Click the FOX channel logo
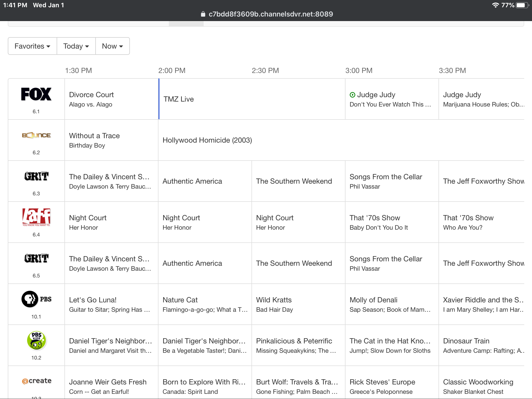This screenshot has width=532, height=399. pyautogui.click(x=36, y=94)
